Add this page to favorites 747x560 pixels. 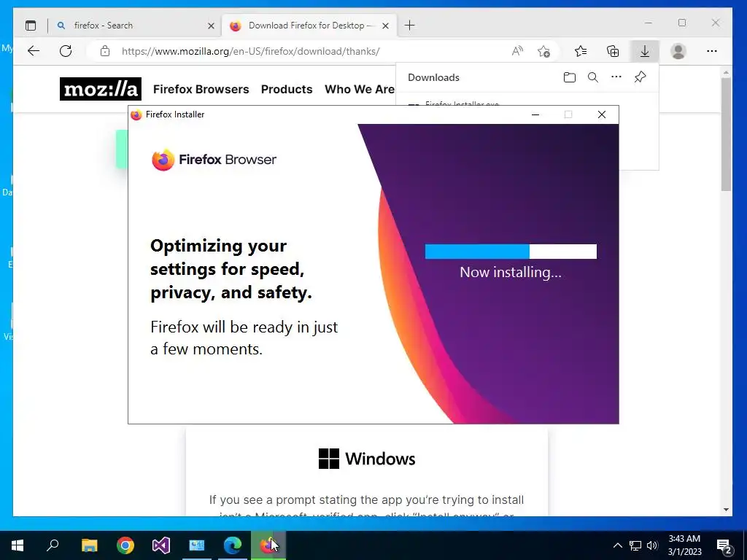pyautogui.click(x=543, y=51)
